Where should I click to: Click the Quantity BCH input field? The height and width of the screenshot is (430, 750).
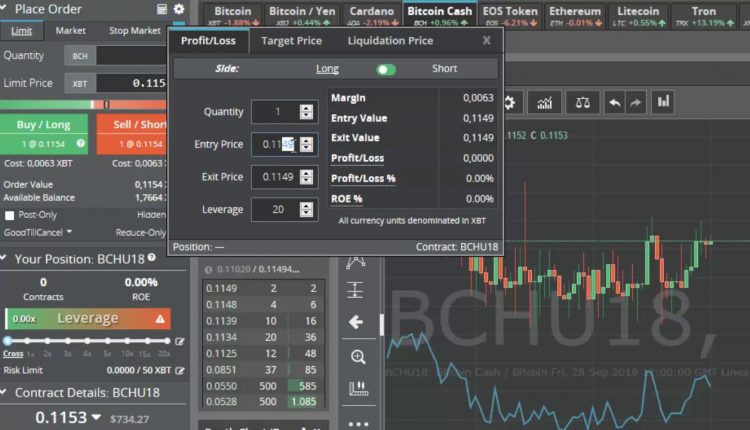(x=132, y=56)
